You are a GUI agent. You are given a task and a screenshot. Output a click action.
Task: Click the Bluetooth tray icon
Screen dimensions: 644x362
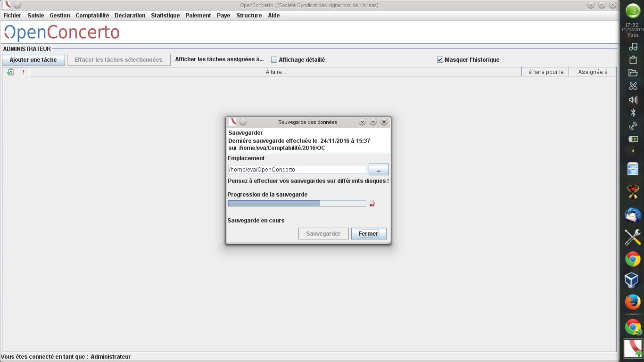pos(633,113)
